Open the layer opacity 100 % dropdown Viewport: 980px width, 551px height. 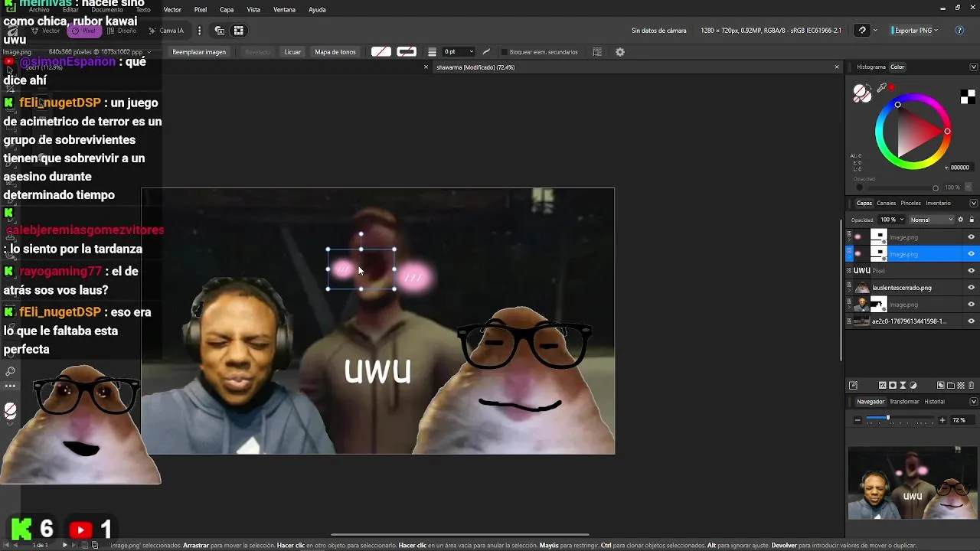tap(892, 220)
